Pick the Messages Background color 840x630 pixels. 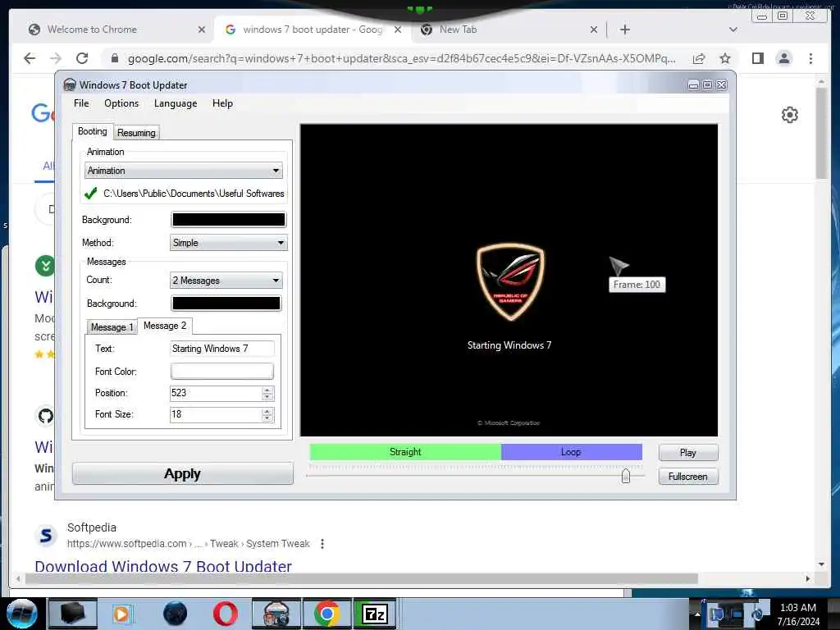click(226, 304)
